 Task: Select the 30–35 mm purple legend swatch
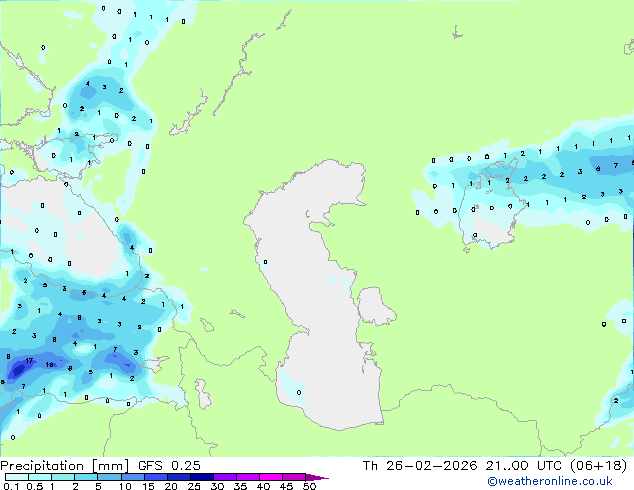pos(225,477)
